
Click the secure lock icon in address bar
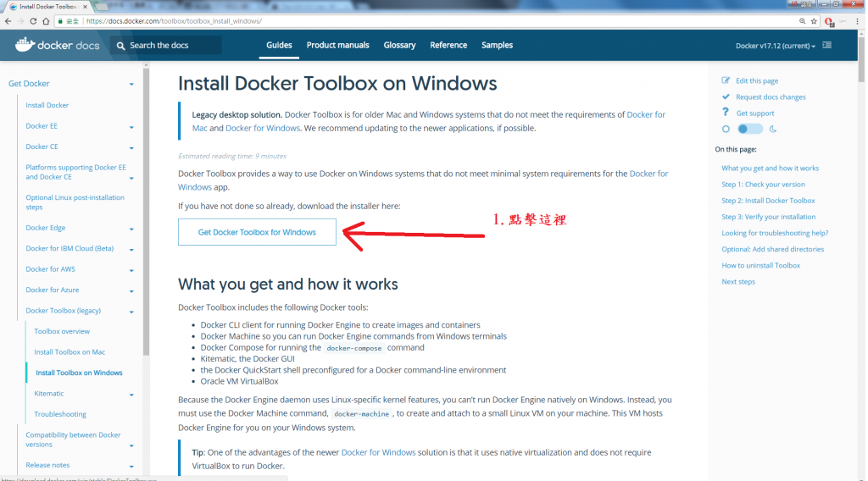click(x=60, y=21)
